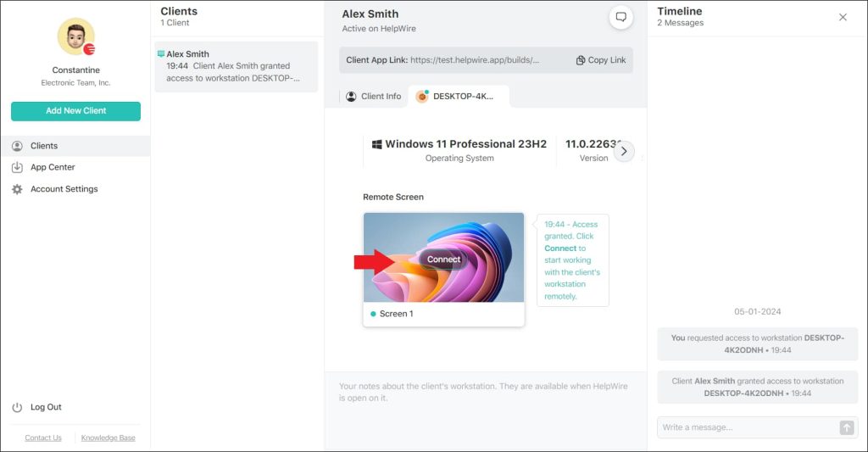Open the Knowledge Base link
Image resolution: width=868 pixels, height=452 pixels.
tap(108, 438)
